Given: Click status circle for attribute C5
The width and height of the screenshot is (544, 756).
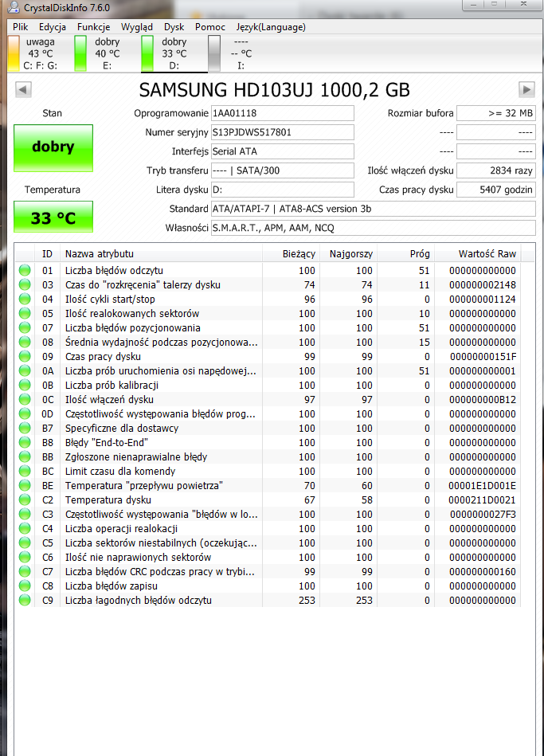Looking at the screenshot, I should 25,543.
